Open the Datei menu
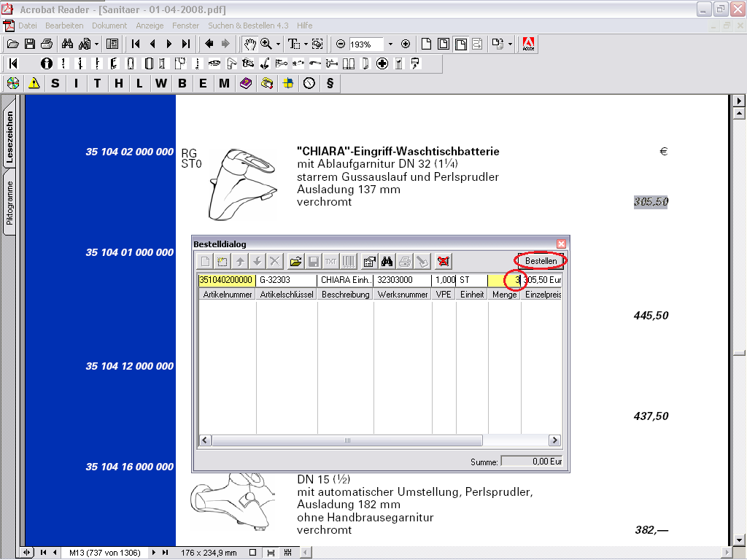The image size is (747, 560). (28, 26)
